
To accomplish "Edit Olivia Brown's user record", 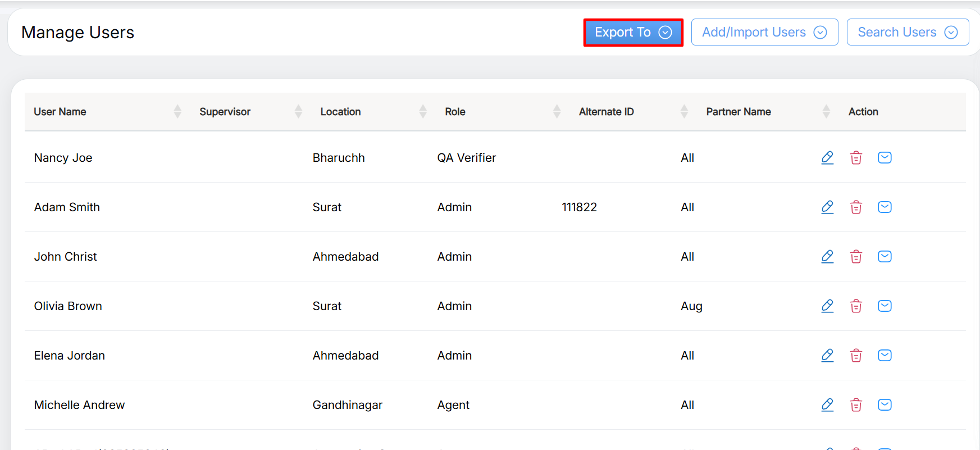I will click(x=827, y=306).
